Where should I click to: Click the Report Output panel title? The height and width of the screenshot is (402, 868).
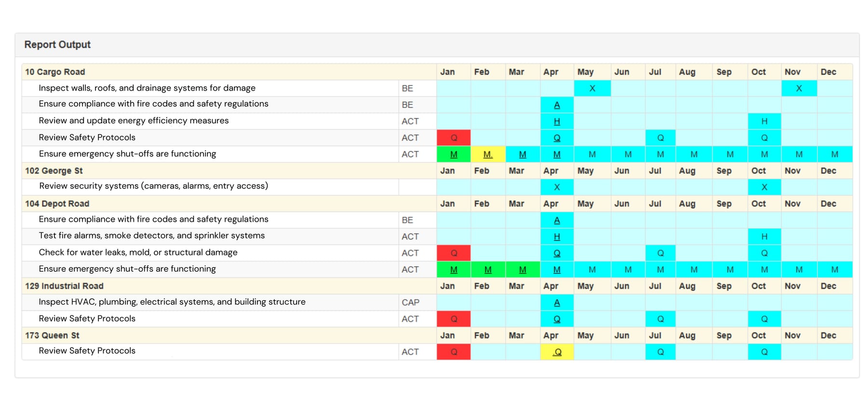point(57,44)
